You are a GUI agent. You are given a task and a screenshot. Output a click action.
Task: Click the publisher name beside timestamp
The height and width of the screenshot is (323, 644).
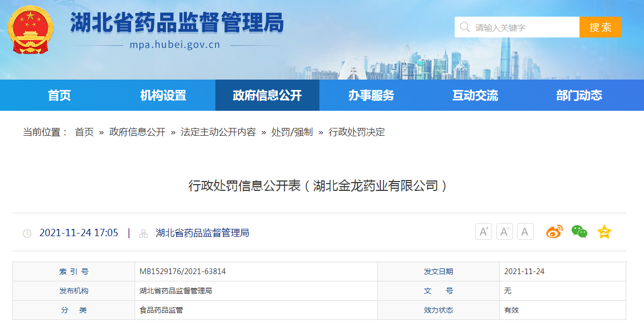click(x=202, y=232)
